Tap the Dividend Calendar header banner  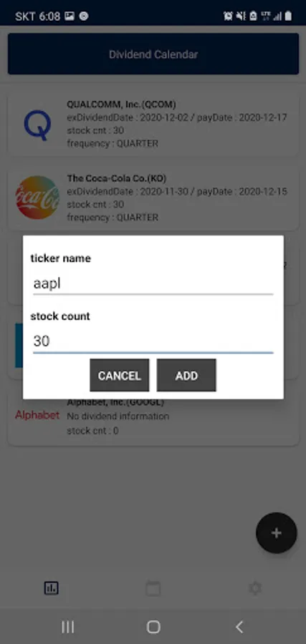click(153, 54)
